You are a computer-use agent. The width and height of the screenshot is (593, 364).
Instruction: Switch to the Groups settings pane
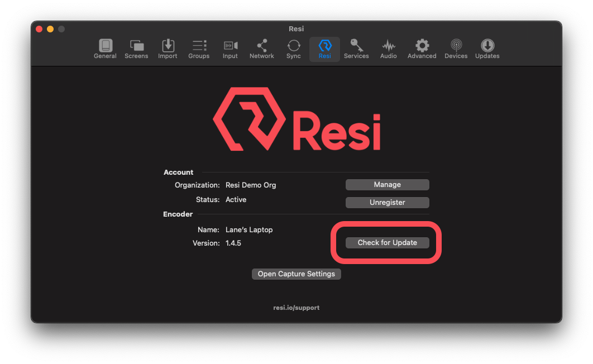pyautogui.click(x=199, y=49)
